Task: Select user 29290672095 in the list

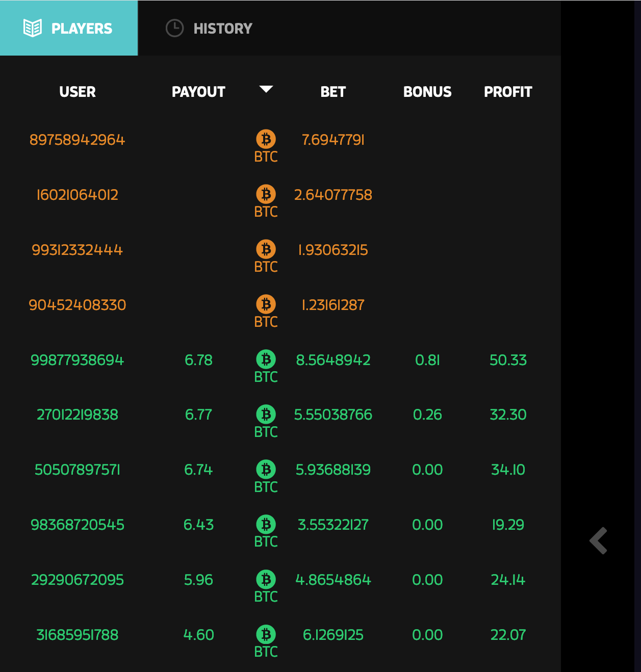Action: 77,580
